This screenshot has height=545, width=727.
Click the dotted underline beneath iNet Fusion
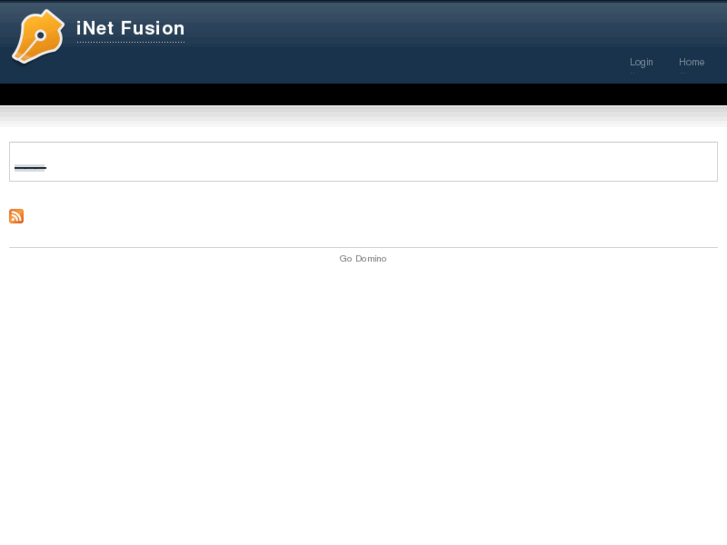click(x=130, y=42)
